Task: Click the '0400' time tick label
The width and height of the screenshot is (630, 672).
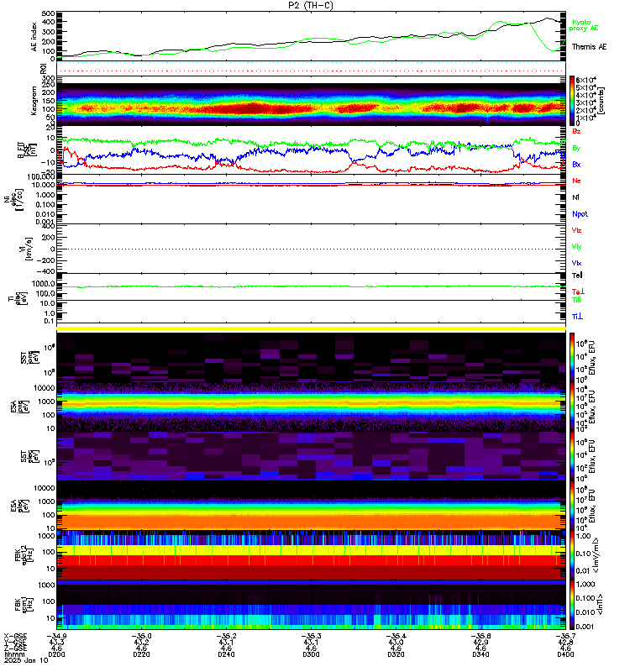Action: tap(565, 654)
